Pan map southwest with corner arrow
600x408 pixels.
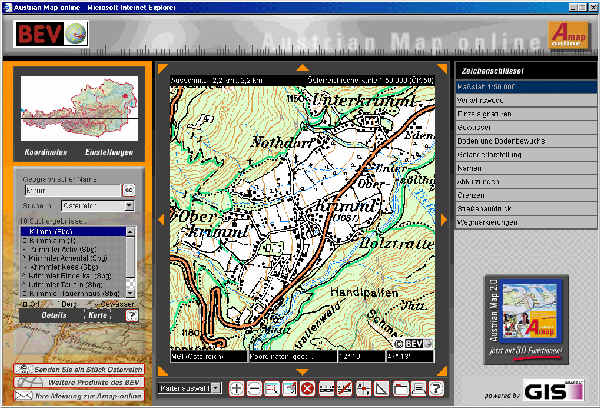pos(162,371)
